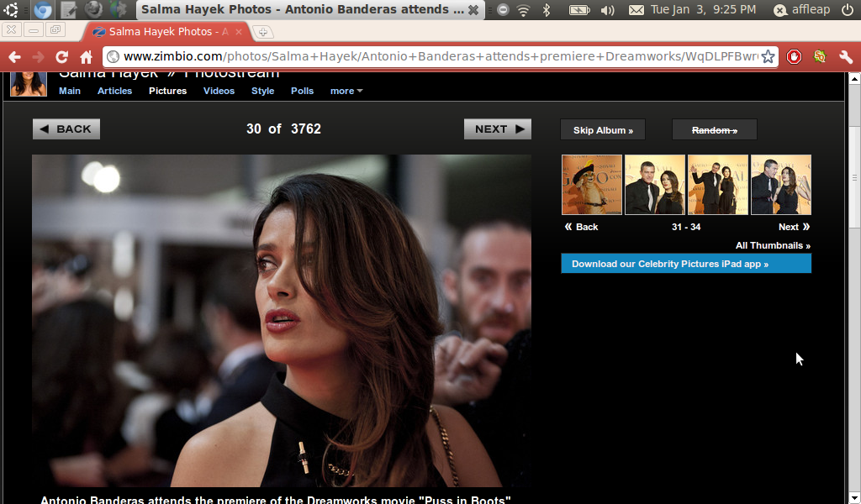Click the photo caption about Antonio Banderas
The image size is (861, 504).
pyautogui.click(x=276, y=500)
